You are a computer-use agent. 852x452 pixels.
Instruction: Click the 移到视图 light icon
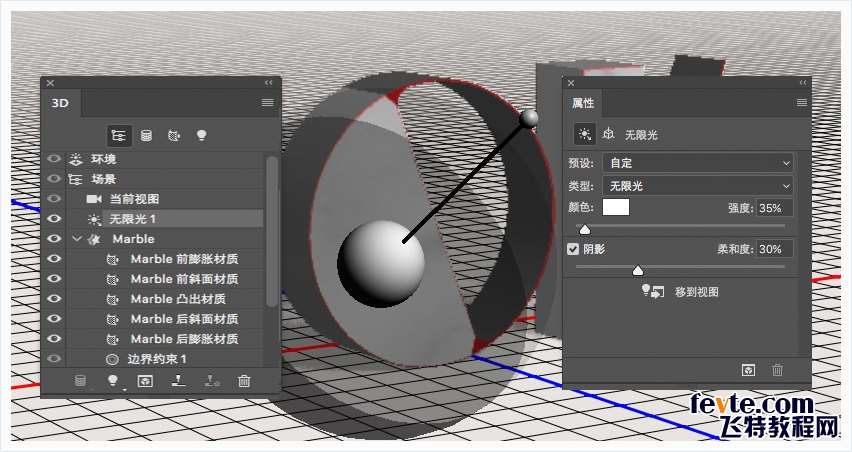(653, 291)
